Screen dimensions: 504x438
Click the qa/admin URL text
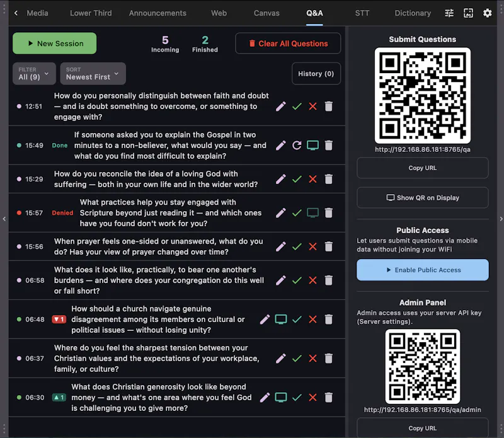coord(422,410)
